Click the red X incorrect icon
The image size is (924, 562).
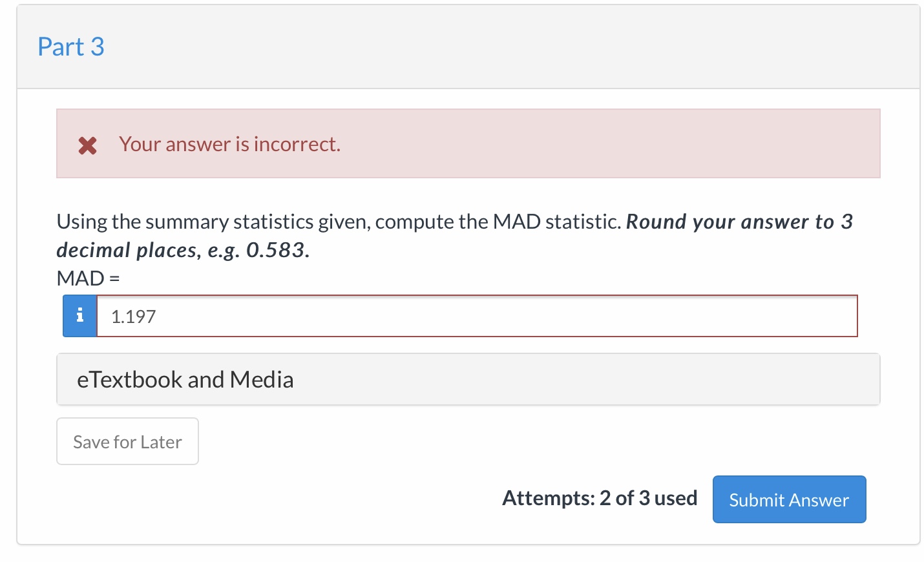click(88, 145)
